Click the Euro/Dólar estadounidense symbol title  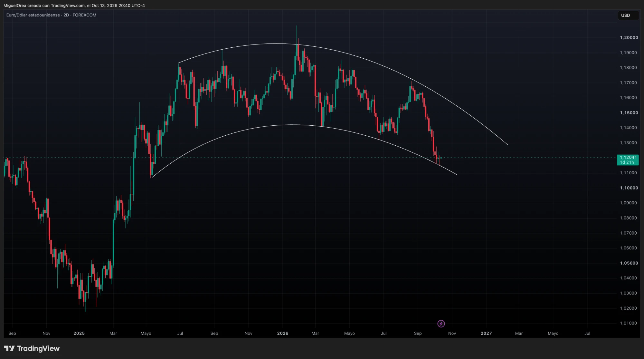[33, 15]
